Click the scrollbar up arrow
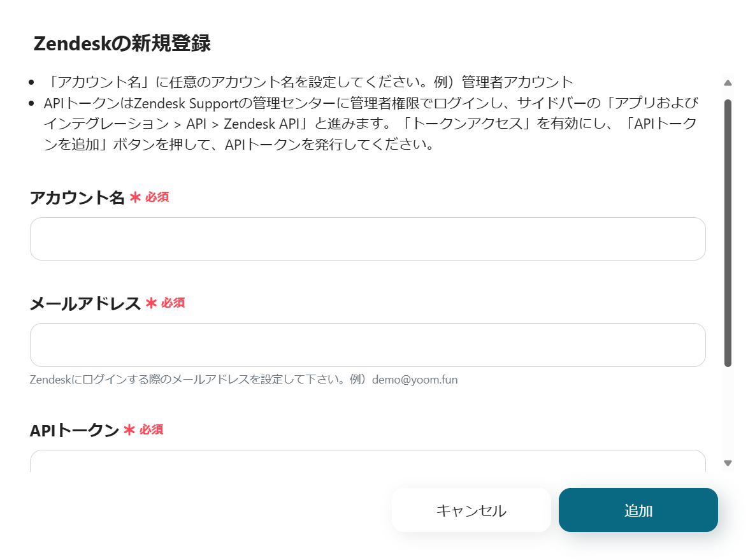This screenshot has height=560, width=748. [x=728, y=83]
